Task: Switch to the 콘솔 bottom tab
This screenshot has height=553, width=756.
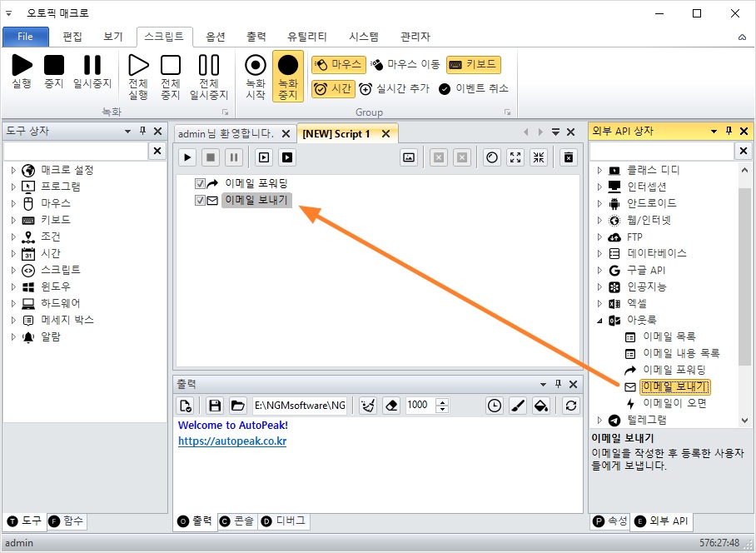Action: [x=237, y=521]
